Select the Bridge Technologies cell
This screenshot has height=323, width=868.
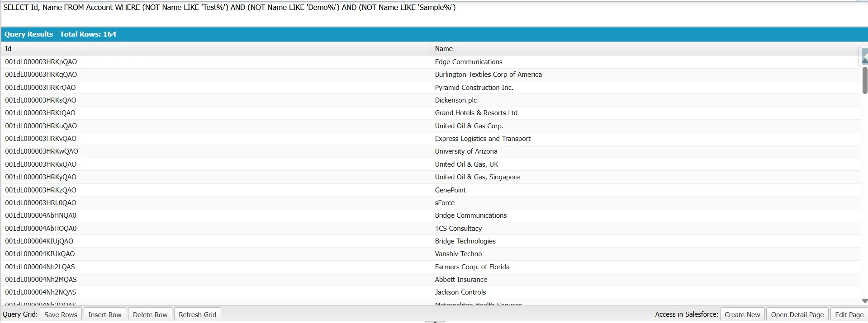645,241
